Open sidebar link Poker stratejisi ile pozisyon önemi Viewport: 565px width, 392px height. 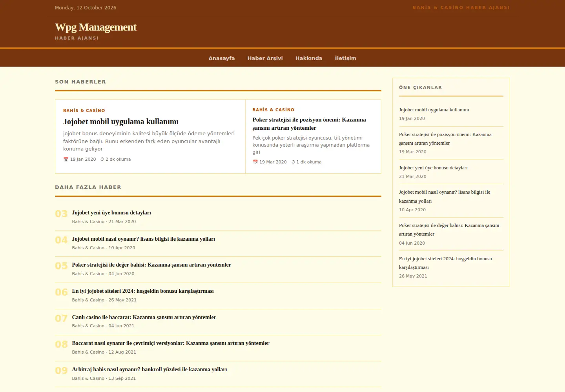(x=445, y=139)
